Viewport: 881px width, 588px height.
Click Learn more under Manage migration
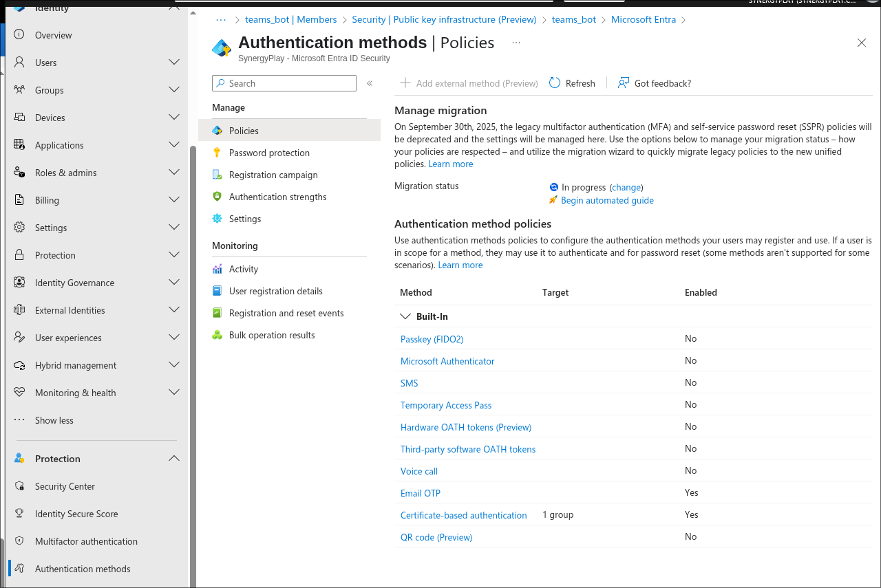click(x=451, y=164)
